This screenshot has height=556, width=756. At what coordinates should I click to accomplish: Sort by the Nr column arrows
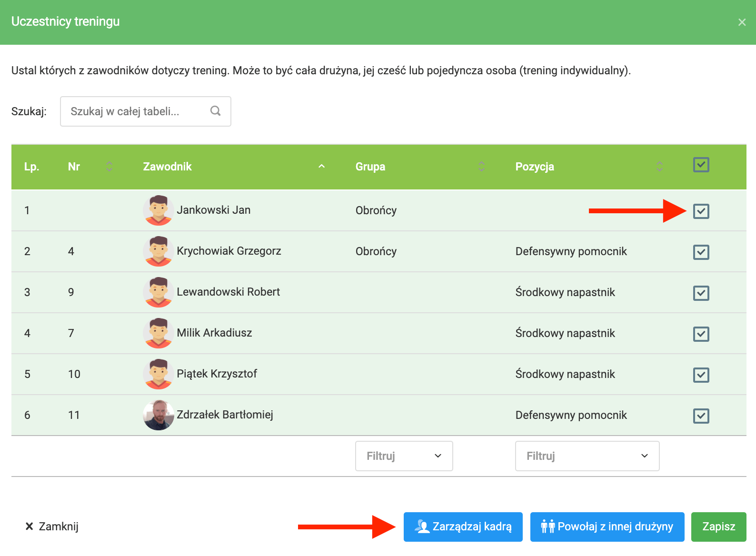(x=109, y=167)
